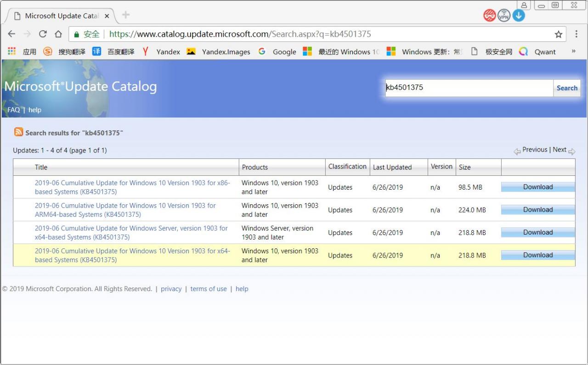Click the Search button
The image size is (588, 365).
567,88
